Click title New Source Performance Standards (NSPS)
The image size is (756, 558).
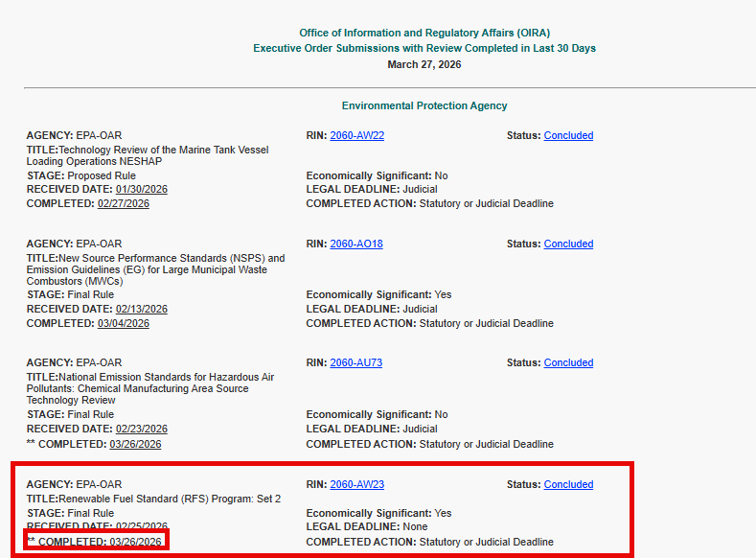[156, 269]
